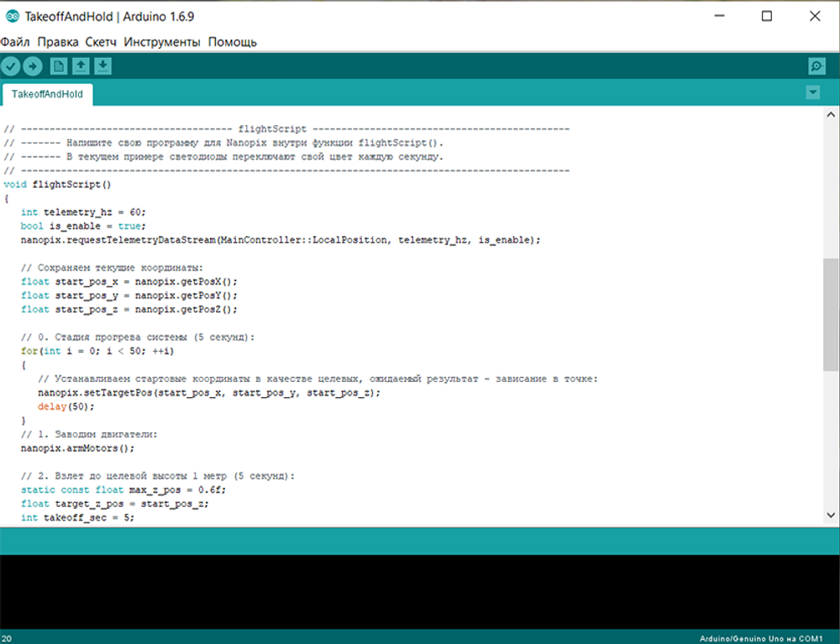
Task: Open the Инструменты menu
Action: click(162, 42)
